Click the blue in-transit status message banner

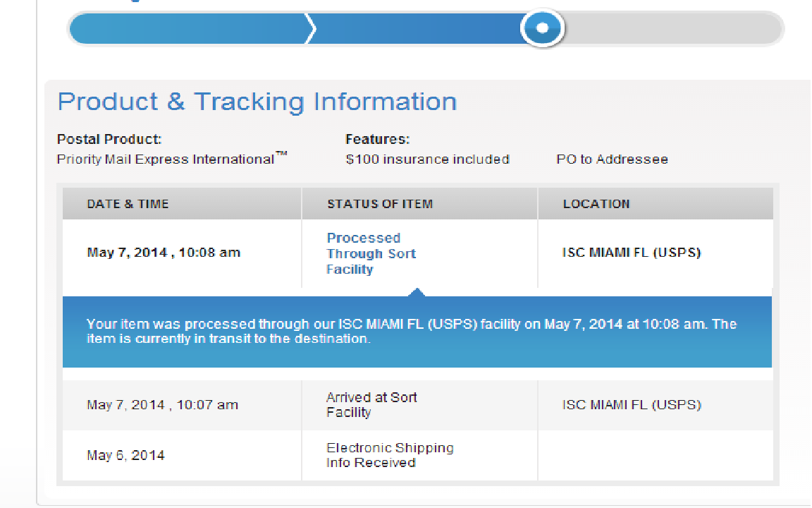(417, 332)
